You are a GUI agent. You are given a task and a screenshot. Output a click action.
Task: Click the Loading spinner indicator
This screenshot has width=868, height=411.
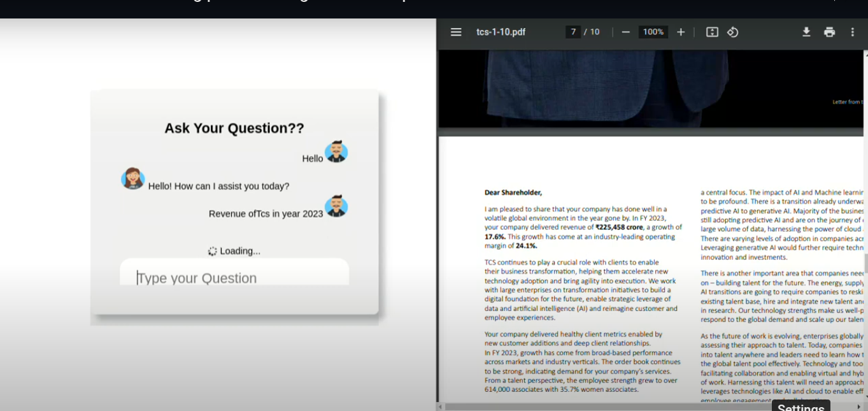213,251
